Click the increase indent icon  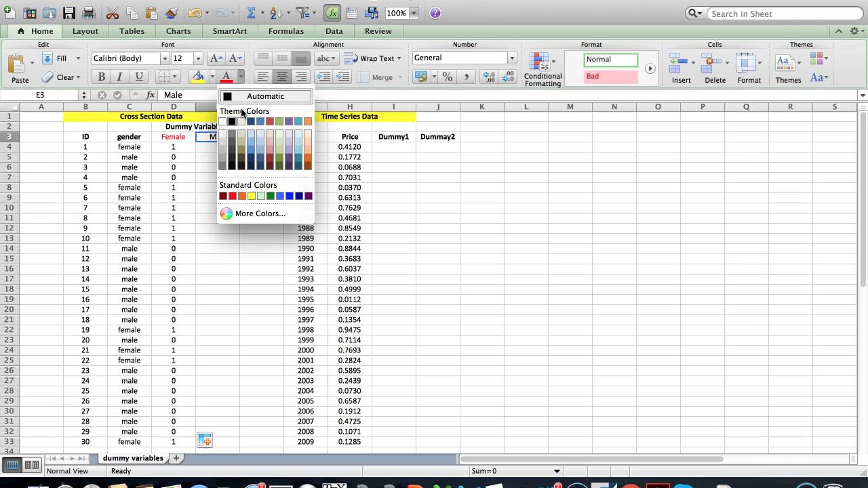click(342, 77)
